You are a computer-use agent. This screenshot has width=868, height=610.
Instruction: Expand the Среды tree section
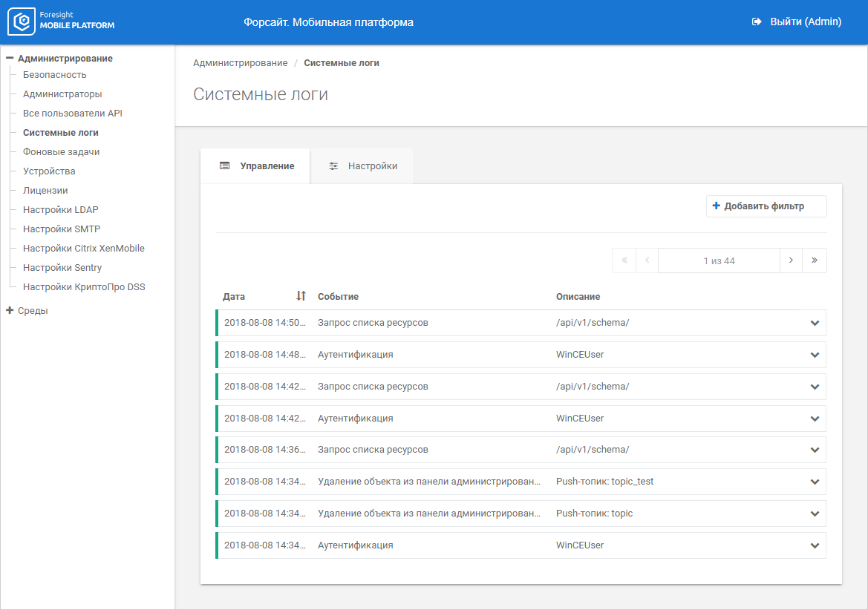pos(10,311)
